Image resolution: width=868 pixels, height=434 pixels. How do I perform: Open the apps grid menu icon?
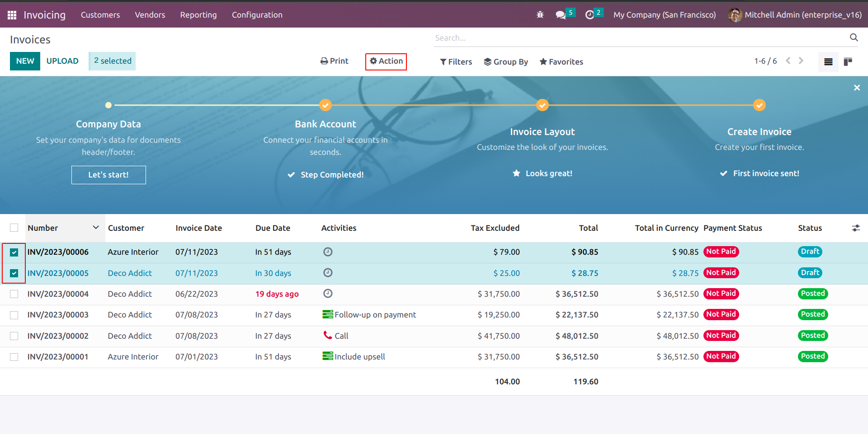[12, 15]
